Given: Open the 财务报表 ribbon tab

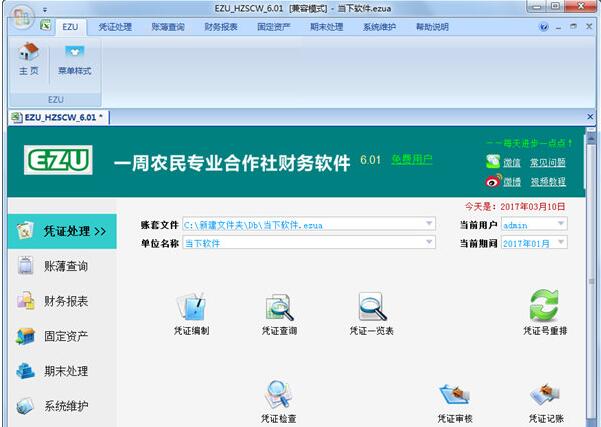Looking at the screenshot, I should tap(221, 27).
